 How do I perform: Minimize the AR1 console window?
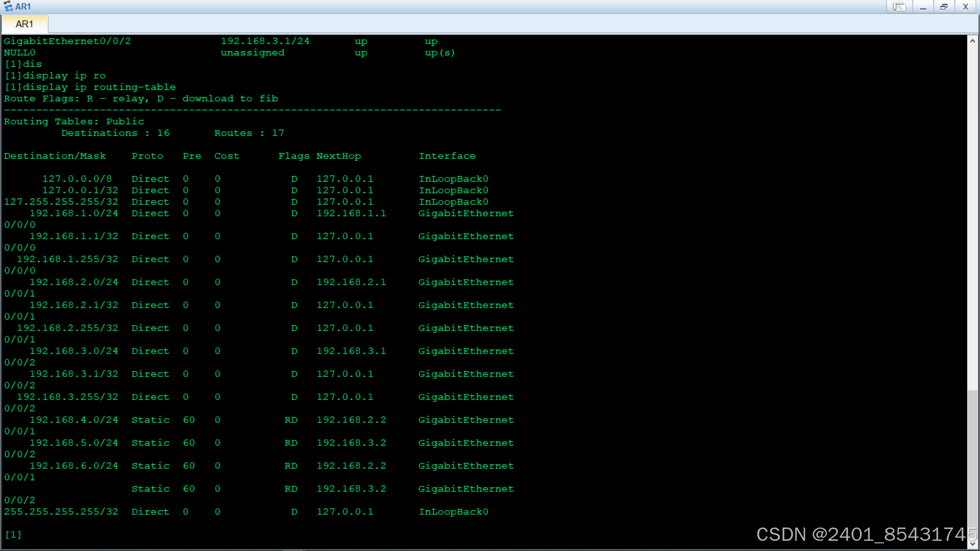coord(923,7)
